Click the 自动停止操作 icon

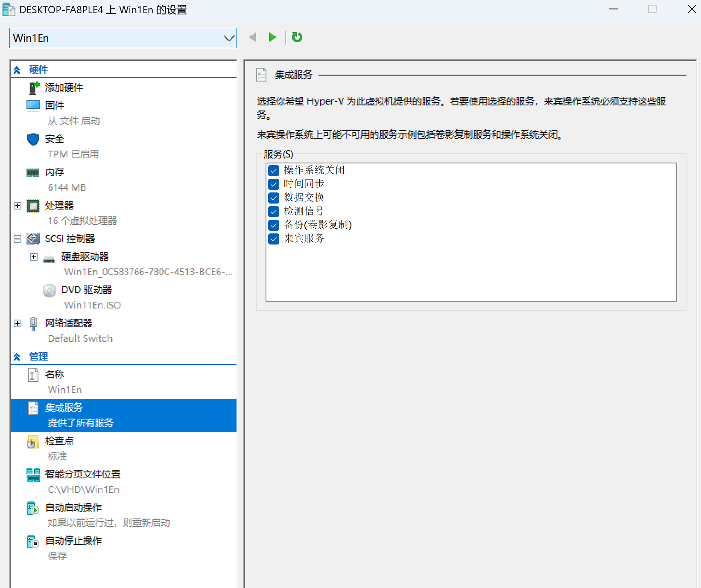point(33,541)
